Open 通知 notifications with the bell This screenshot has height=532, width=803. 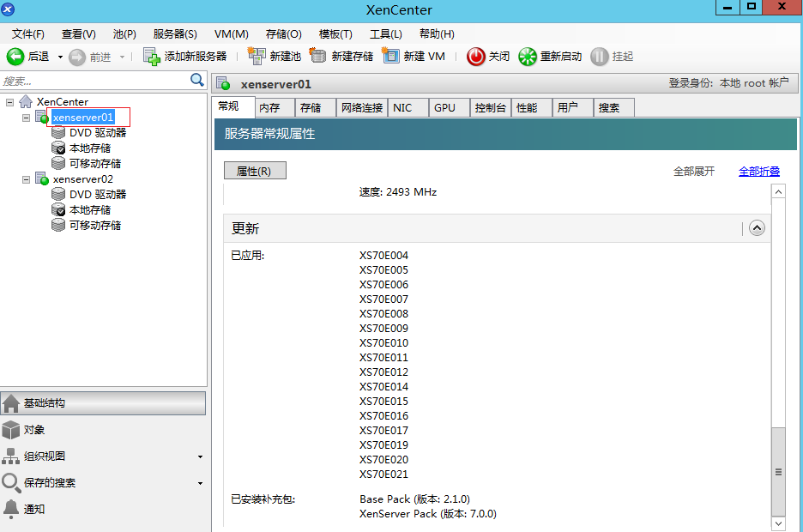[x=11, y=509]
